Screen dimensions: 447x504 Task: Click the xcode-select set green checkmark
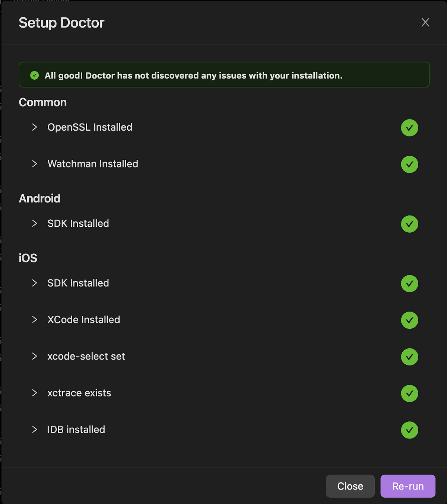[x=409, y=357]
